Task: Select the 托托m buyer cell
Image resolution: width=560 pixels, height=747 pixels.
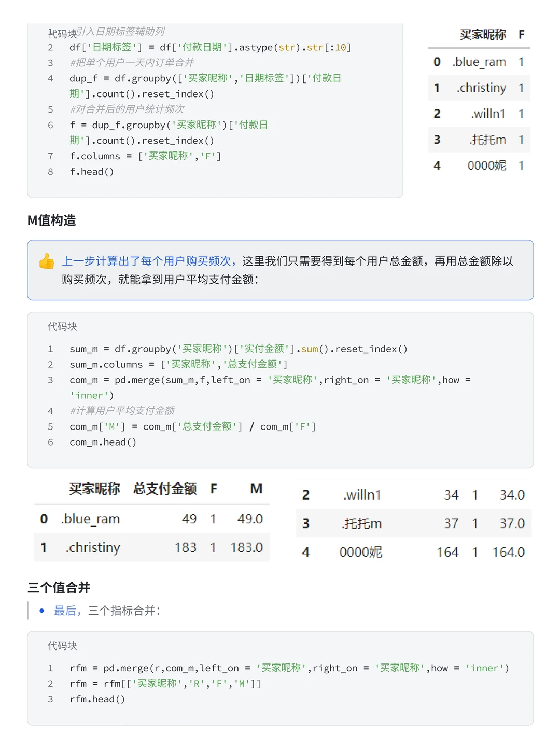Action: click(361, 523)
